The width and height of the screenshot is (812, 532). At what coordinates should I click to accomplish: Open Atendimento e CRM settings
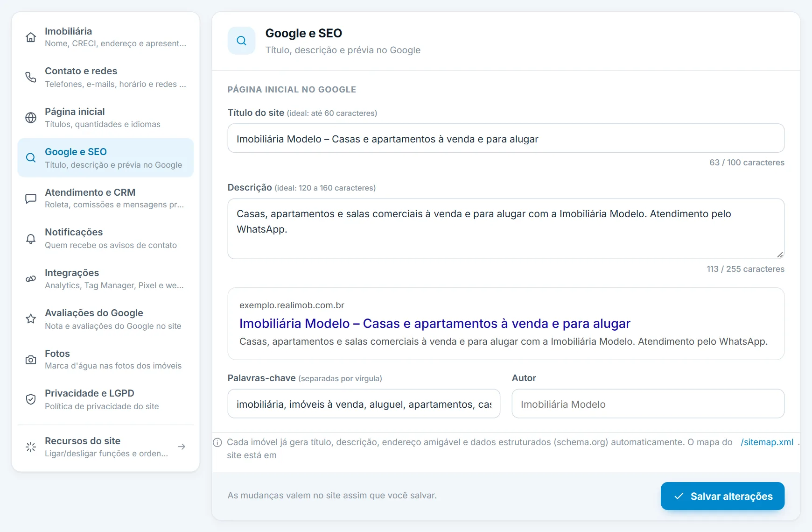(x=105, y=199)
